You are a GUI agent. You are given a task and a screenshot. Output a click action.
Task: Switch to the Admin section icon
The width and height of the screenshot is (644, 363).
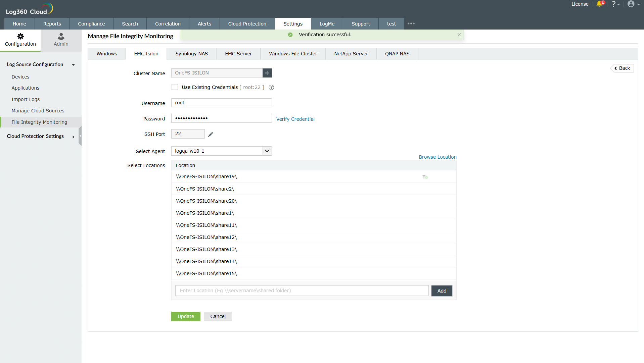61,40
